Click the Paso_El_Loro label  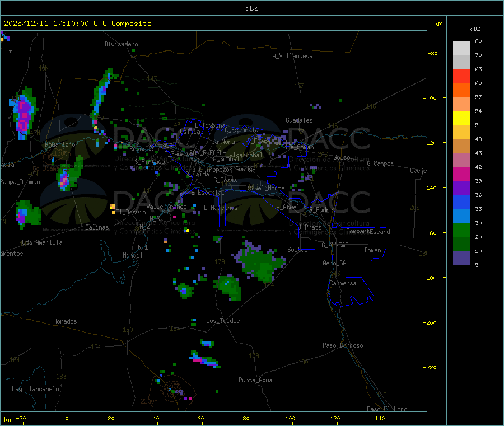pyautogui.click(x=387, y=409)
